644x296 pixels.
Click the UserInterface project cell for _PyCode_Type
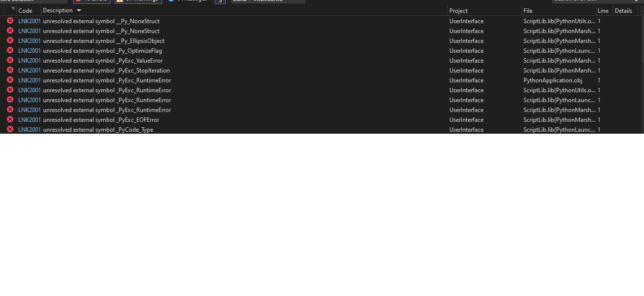click(466, 130)
